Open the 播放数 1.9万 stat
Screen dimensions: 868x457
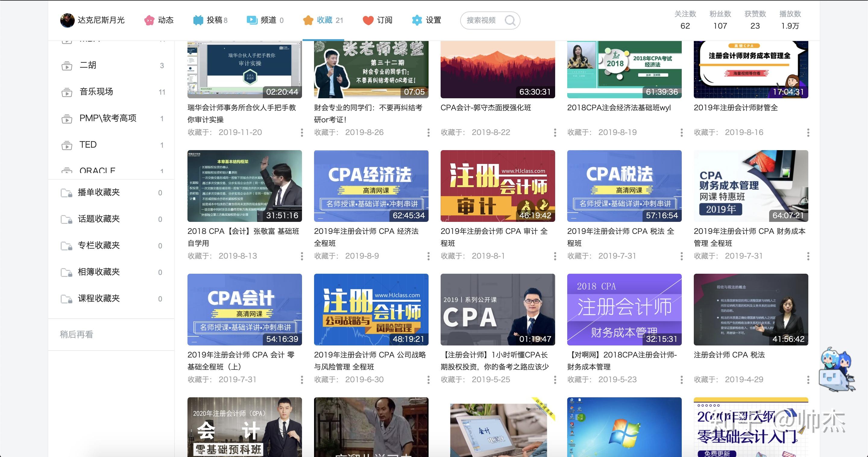(790, 20)
